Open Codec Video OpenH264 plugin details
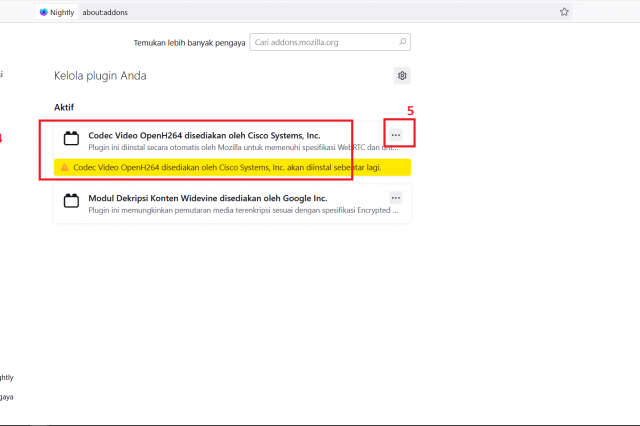Screen dimensions: 640x426 point(204,135)
